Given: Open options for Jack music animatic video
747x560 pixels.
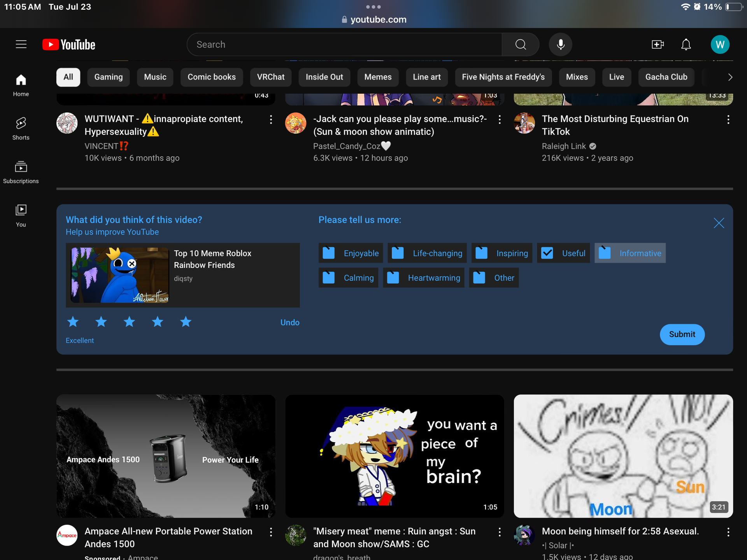Looking at the screenshot, I should pos(500,119).
